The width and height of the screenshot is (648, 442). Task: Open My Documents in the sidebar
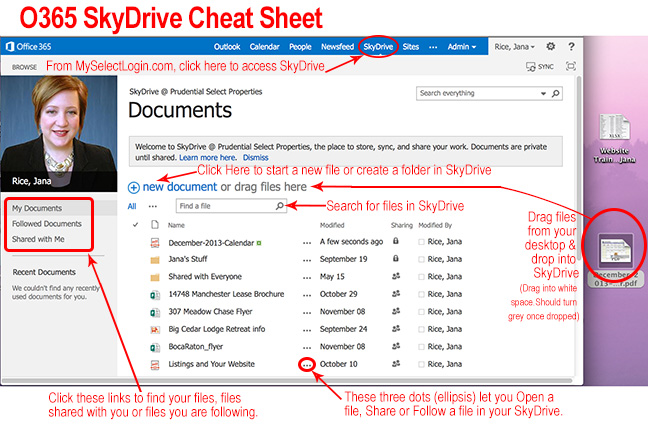[37, 208]
